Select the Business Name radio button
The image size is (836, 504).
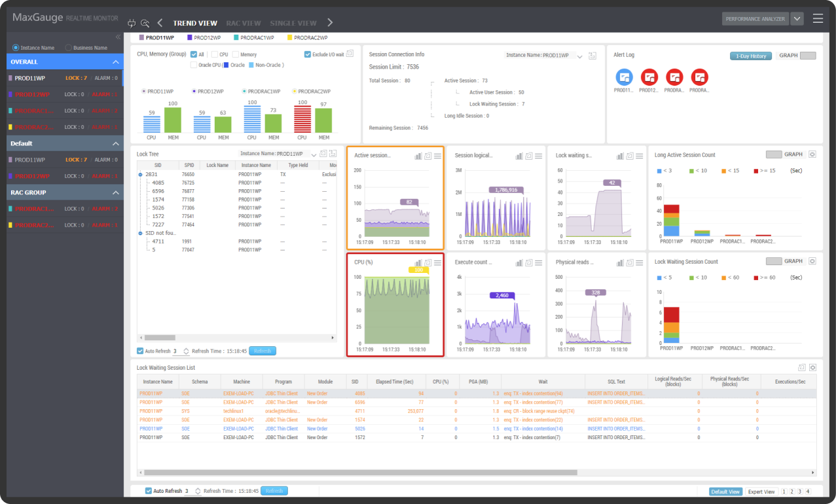tap(69, 48)
